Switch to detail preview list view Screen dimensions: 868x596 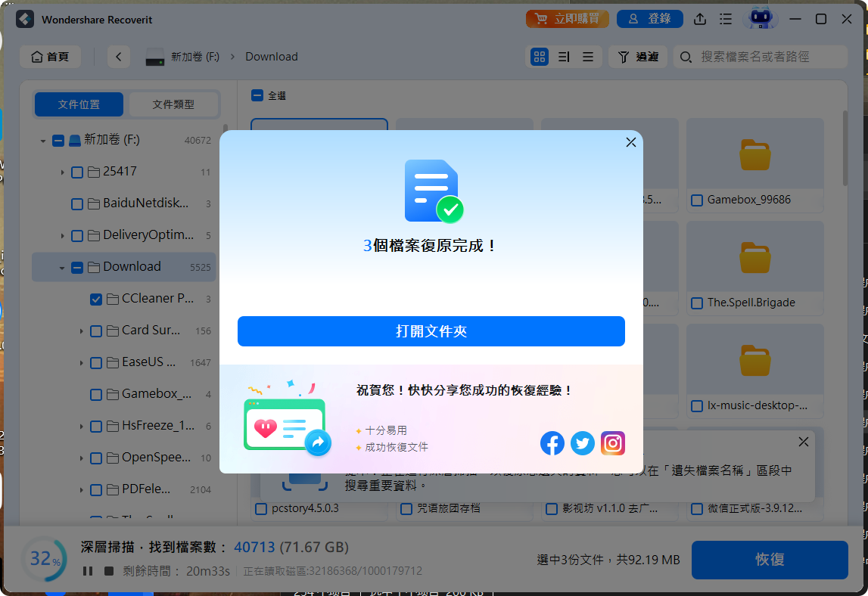(564, 57)
